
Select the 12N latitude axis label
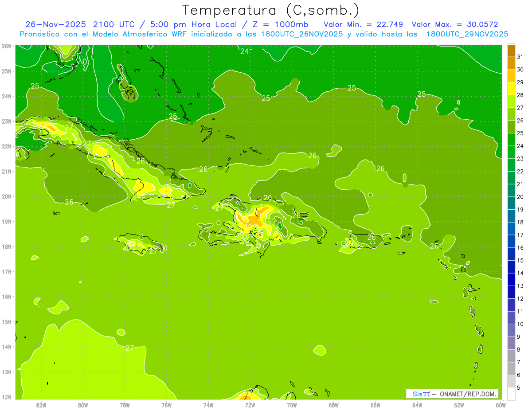[6, 397]
